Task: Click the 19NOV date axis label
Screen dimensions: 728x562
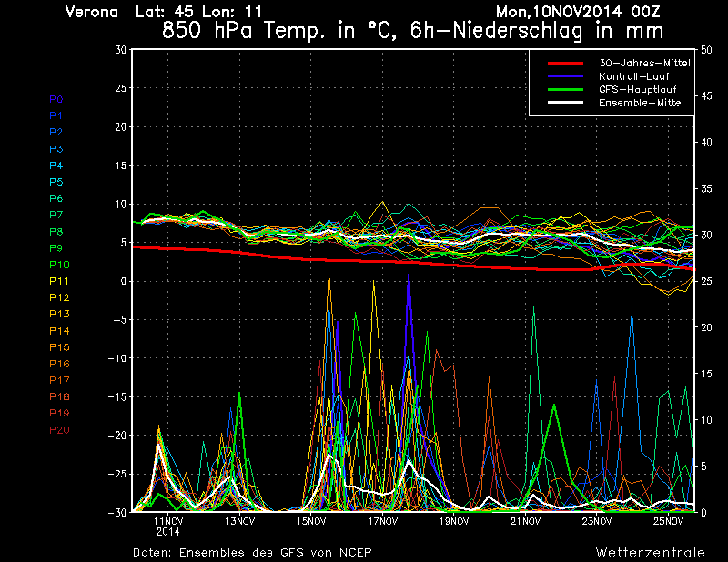Action: point(454,521)
